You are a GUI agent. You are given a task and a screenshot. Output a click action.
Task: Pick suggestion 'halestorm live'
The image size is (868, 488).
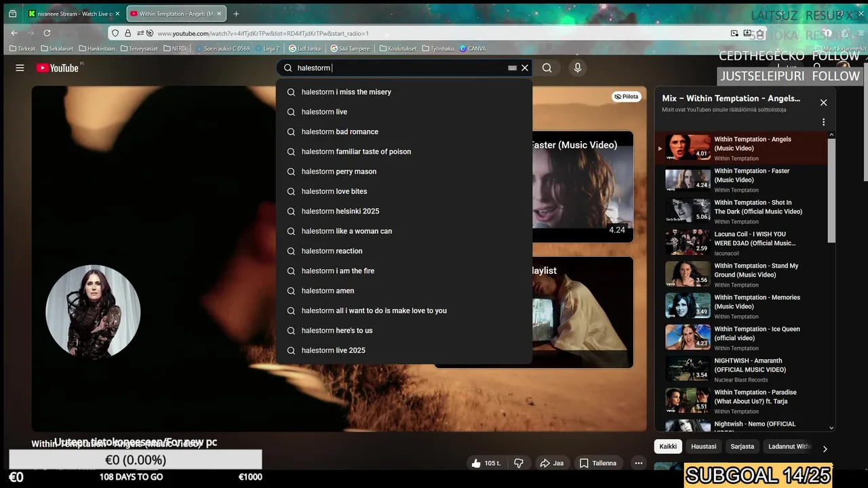pos(404,112)
